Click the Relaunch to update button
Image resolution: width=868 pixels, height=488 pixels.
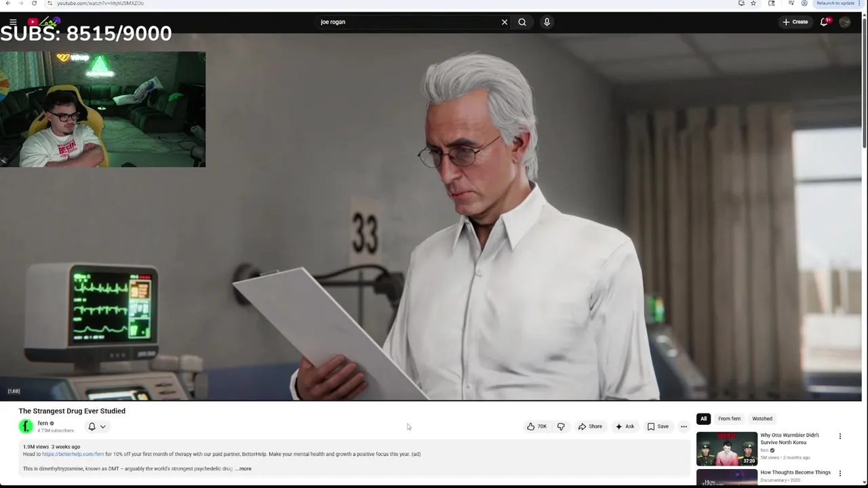click(x=835, y=3)
